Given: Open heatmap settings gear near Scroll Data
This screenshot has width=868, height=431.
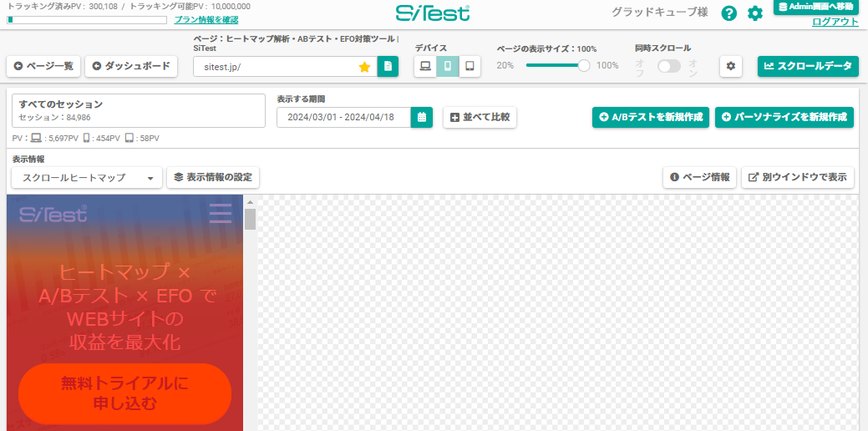Looking at the screenshot, I should point(731,66).
